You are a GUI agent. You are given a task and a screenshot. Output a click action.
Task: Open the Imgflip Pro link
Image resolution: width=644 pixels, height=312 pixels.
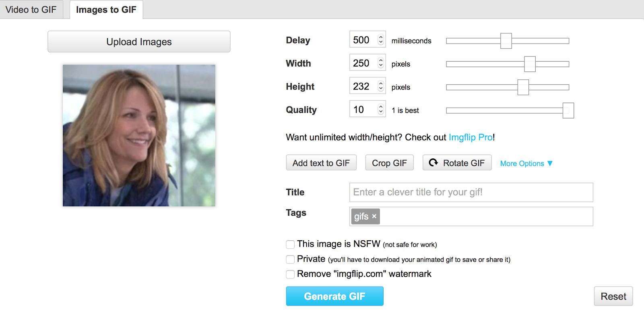(x=471, y=137)
